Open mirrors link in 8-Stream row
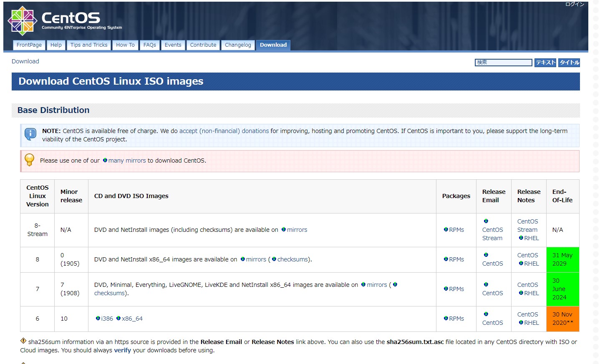The width and height of the screenshot is (600, 364). pos(297,230)
